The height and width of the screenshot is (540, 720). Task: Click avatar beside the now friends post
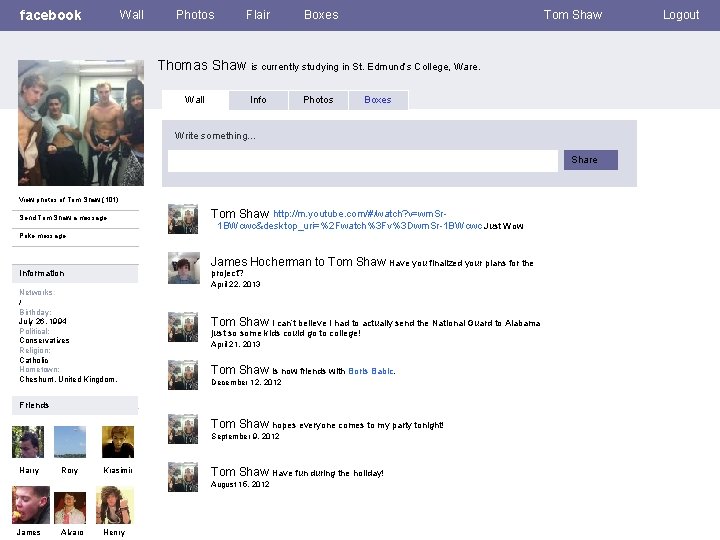pos(183,375)
